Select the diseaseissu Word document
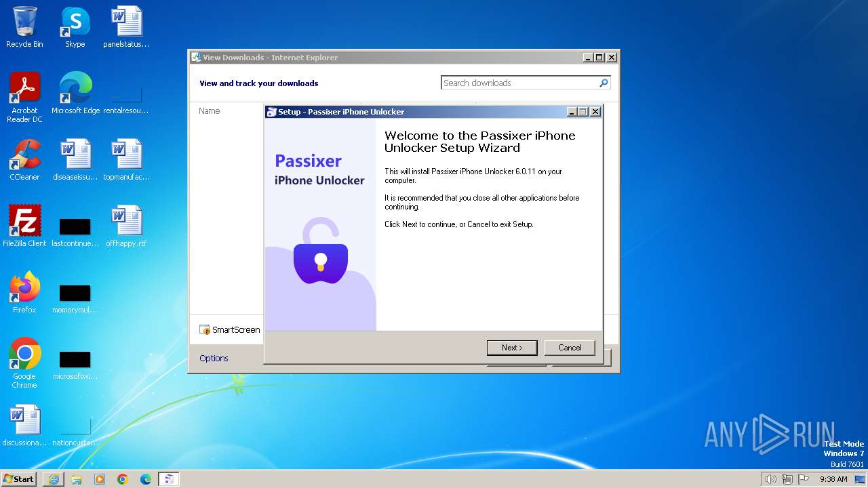 (x=75, y=159)
